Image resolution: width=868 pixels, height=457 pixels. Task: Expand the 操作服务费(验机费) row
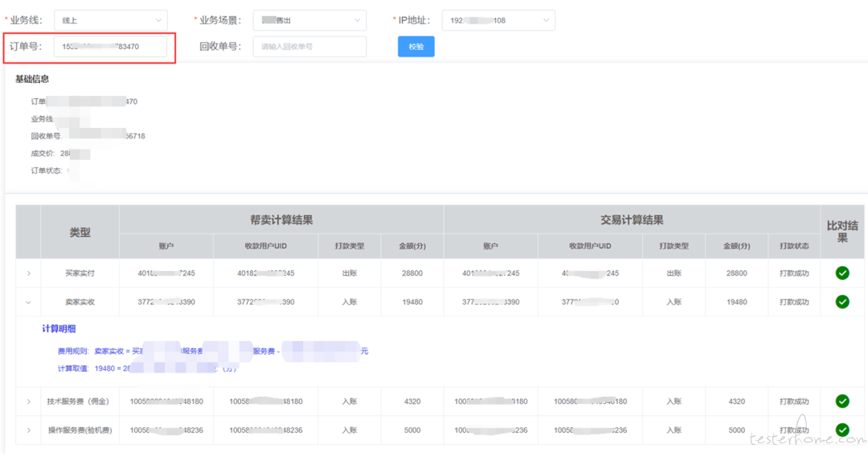pos(29,430)
